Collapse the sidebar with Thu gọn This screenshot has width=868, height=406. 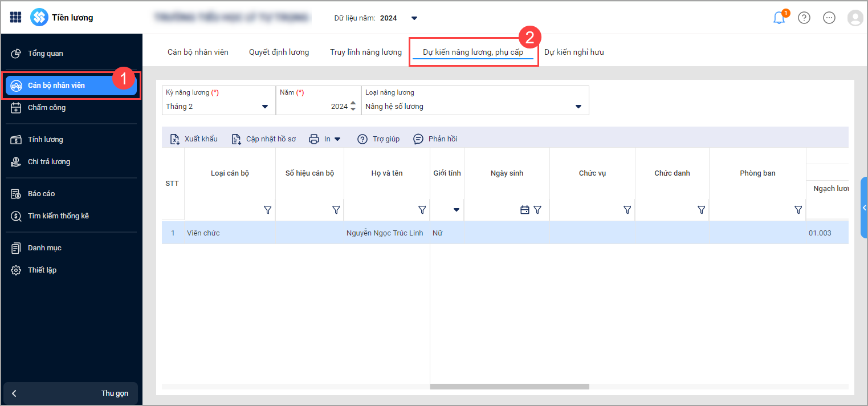pos(71,393)
